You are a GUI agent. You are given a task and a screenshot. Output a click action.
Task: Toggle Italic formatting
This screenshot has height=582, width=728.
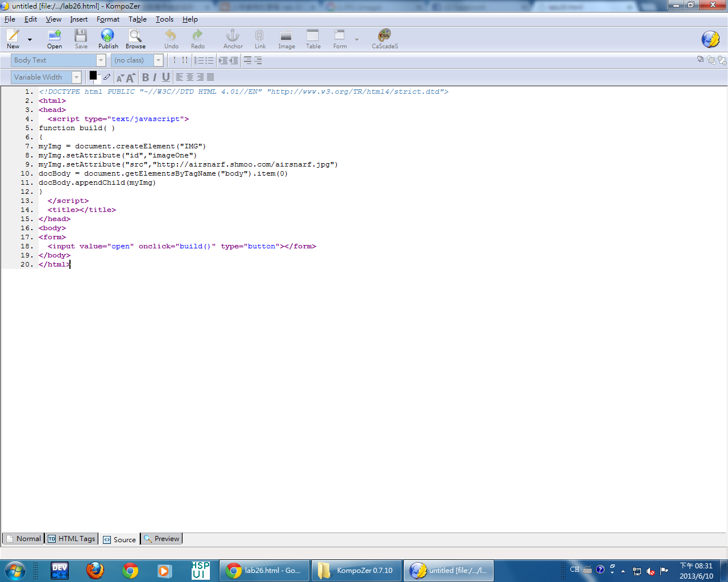(155, 77)
